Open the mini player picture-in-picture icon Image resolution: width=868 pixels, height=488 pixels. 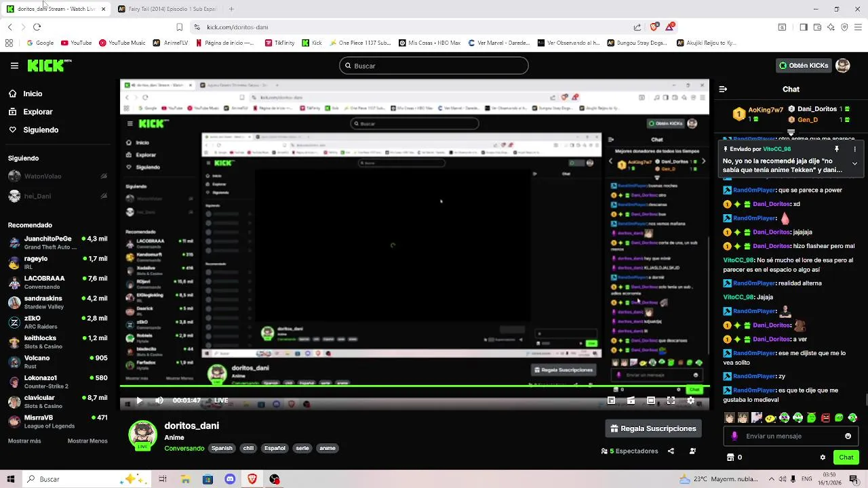611,401
